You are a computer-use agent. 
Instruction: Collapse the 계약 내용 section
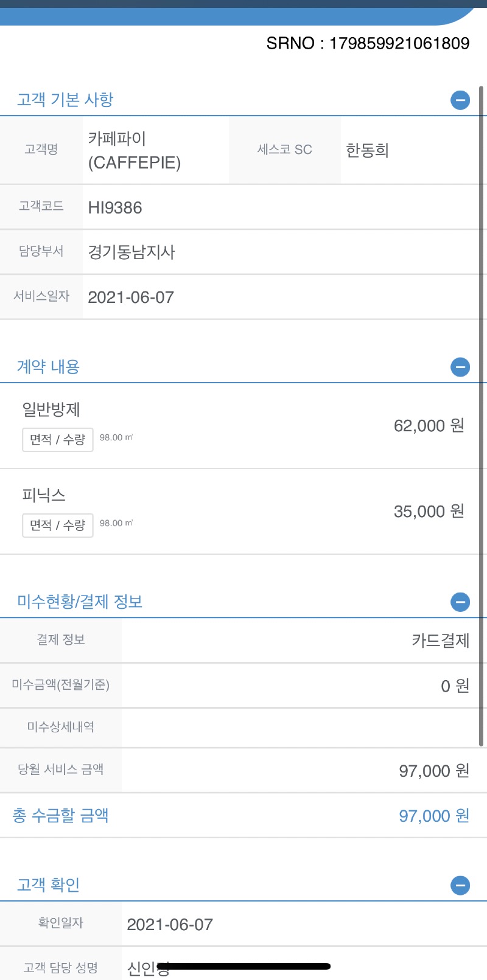pos(460,367)
